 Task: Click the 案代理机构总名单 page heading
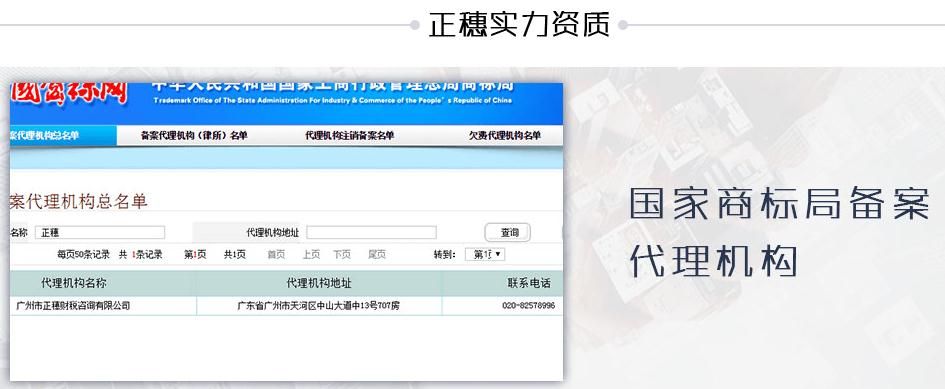(x=78, y=201)
